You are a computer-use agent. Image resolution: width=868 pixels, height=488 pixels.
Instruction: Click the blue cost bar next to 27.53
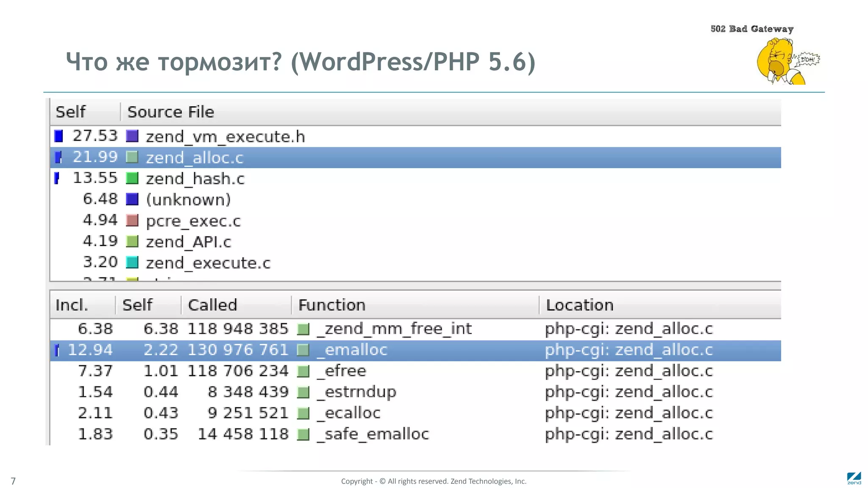(x=58, y=136)
